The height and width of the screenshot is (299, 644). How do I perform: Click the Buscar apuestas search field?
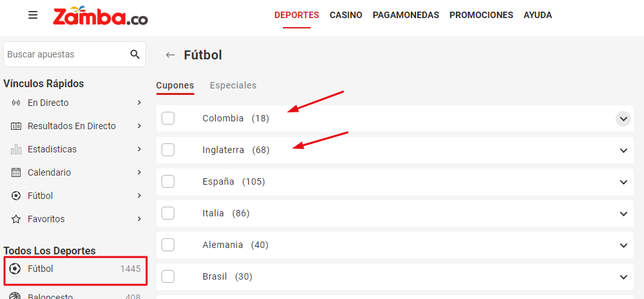(x=65, y=55)
